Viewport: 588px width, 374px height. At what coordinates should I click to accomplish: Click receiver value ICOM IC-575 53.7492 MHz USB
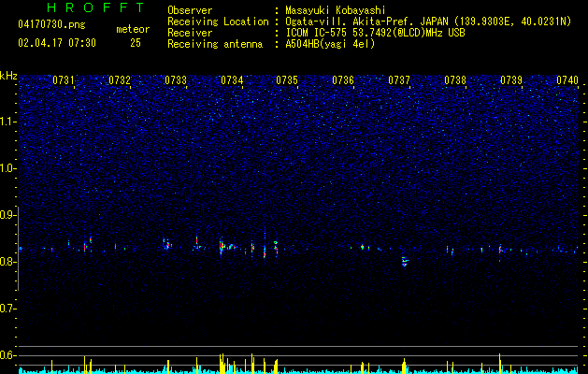tap(375, 33)
